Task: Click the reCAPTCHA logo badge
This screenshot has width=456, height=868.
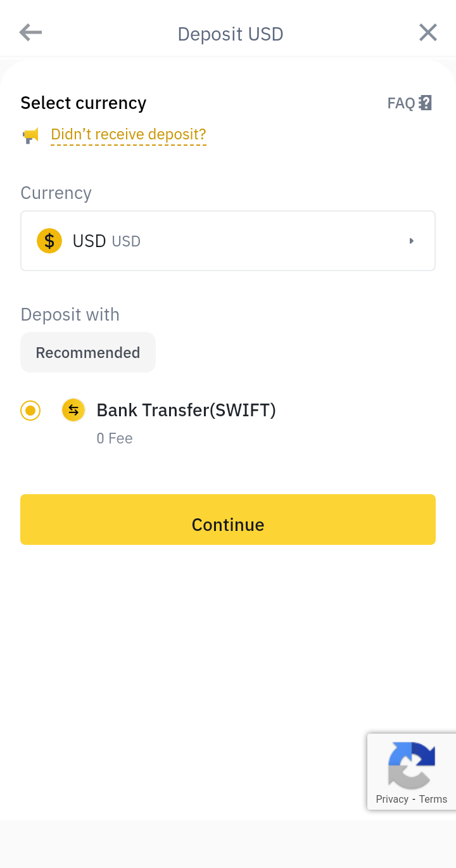Action: pyautogui.click(x=412, y=765)
